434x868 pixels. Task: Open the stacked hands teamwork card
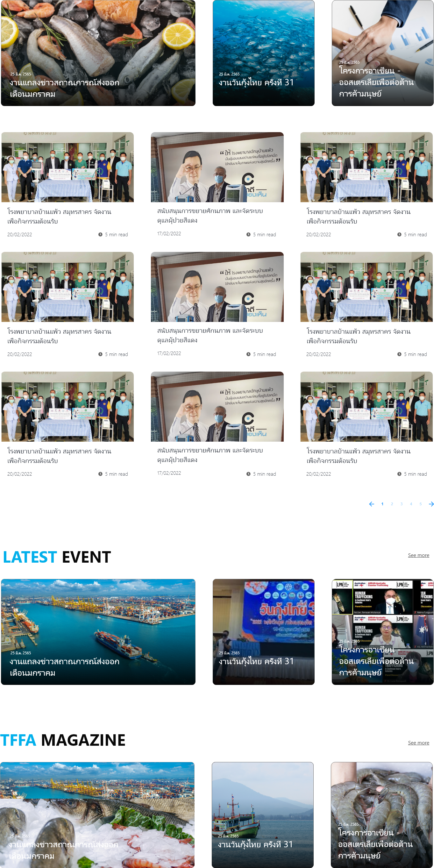coord(382,53)
